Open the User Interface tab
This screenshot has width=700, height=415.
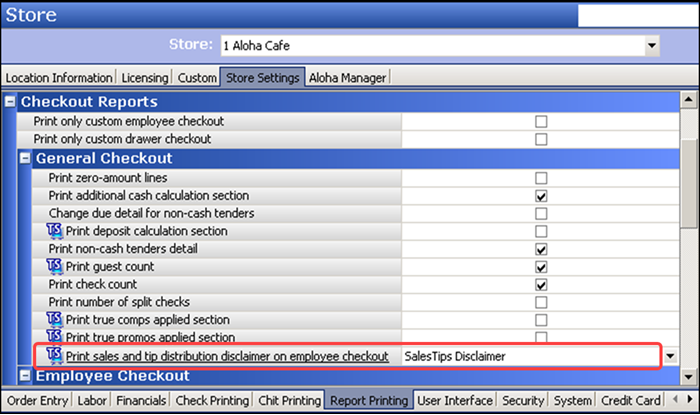(x=455, y=401)
